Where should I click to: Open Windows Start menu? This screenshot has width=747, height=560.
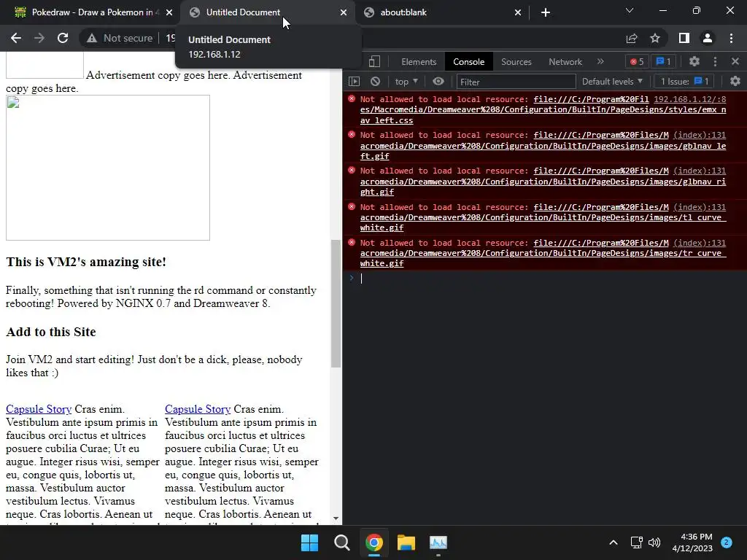[309, 542]
